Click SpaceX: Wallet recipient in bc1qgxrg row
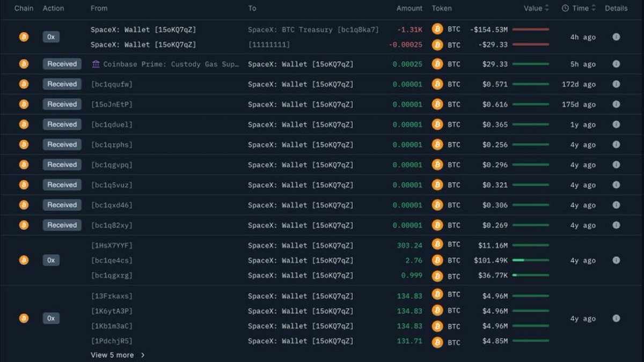This screenshot has height=362, width=644. point(301,275)
